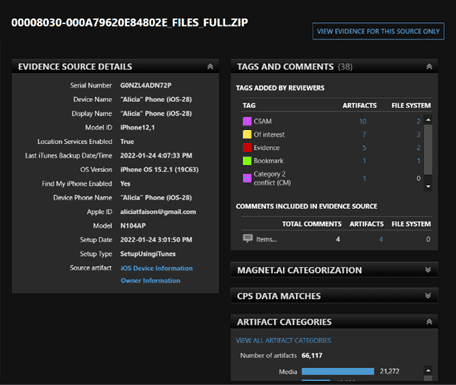456x385 pixels.
Task: Click the Media count 21,272
Action: 389,371
